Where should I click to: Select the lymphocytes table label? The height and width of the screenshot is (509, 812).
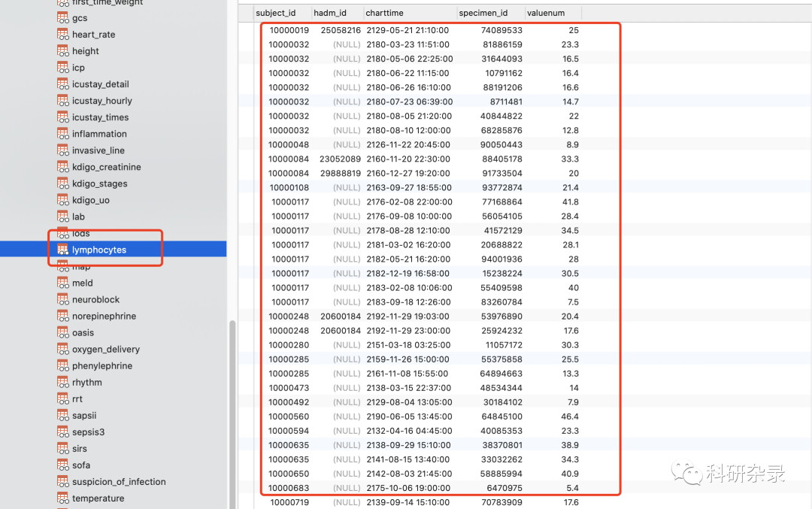[x=99, y=250]
